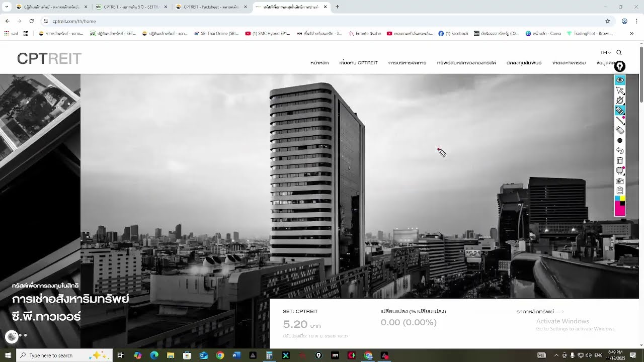
Task: Open website search magnifier icon
Action: (x=619, y=52)
